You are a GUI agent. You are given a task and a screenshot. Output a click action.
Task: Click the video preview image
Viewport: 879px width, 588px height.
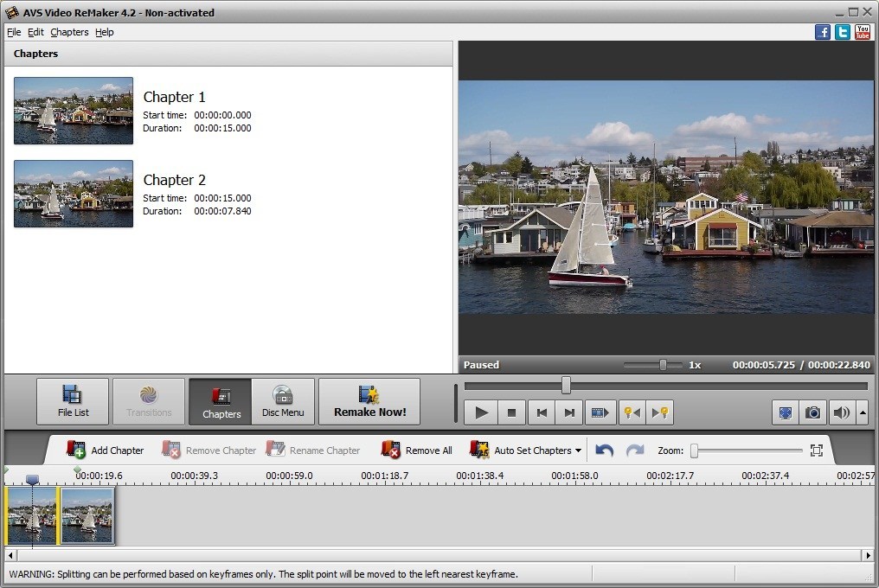[x=666, y=197]
